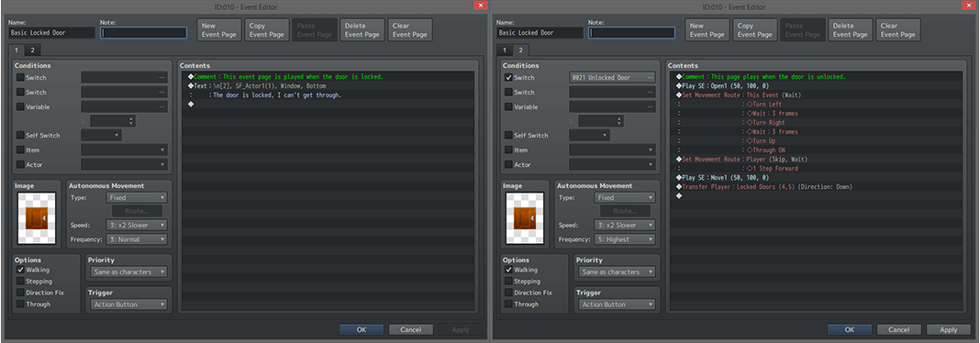This screenshot has width=980, height=343.
Task: Open the Self Switch dropdown in left editor
Action: click(101, 136)
